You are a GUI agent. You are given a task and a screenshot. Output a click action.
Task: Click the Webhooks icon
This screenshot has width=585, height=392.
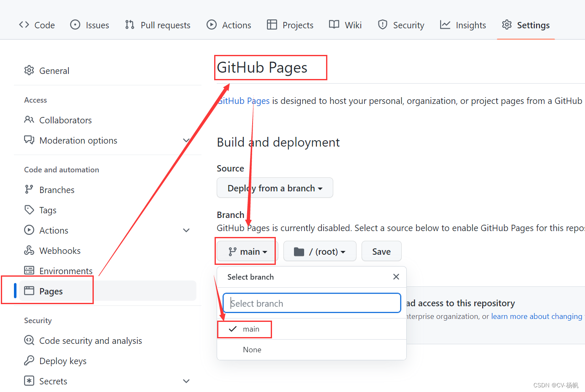click(x=29, y=250)
